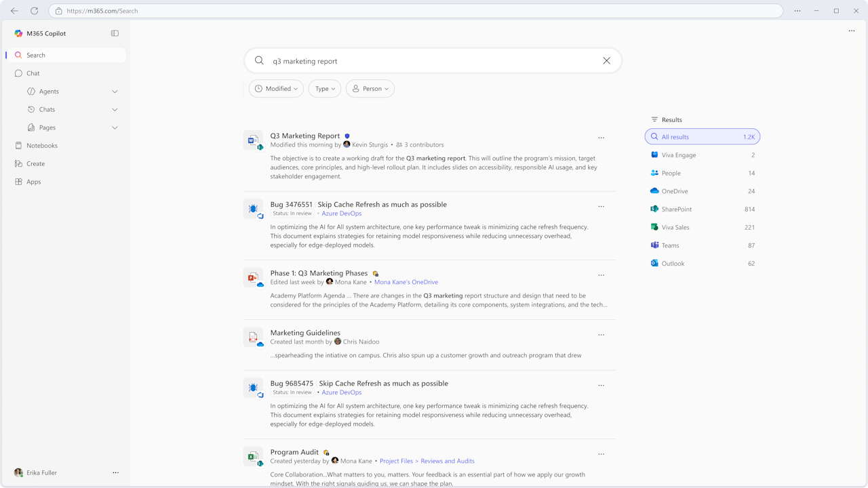Clear the search query with the X
This screenshot has width=868, height=488.
pyautogui.click(x=606, y=60)
